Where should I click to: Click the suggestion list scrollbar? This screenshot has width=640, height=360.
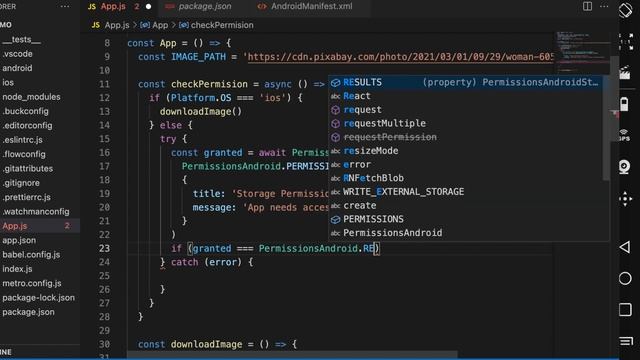[606, 129]
